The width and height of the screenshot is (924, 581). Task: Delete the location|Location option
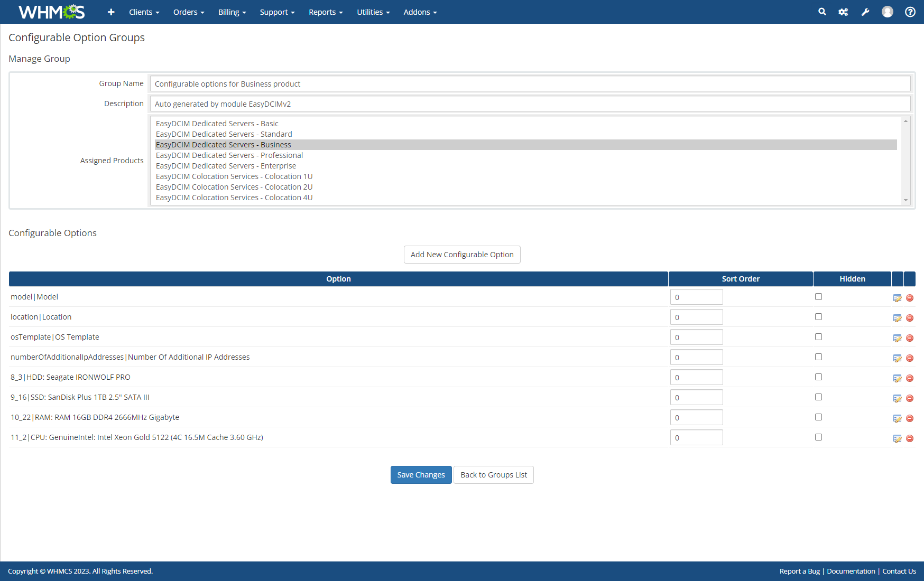click(x=910, y=318)
